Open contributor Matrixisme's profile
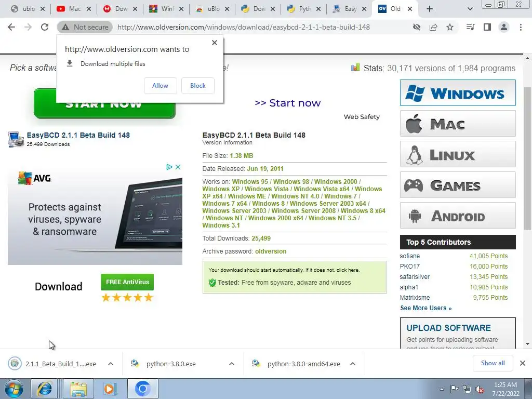Image resolution: width=532 pixels, height=399 pixels. 415,298
